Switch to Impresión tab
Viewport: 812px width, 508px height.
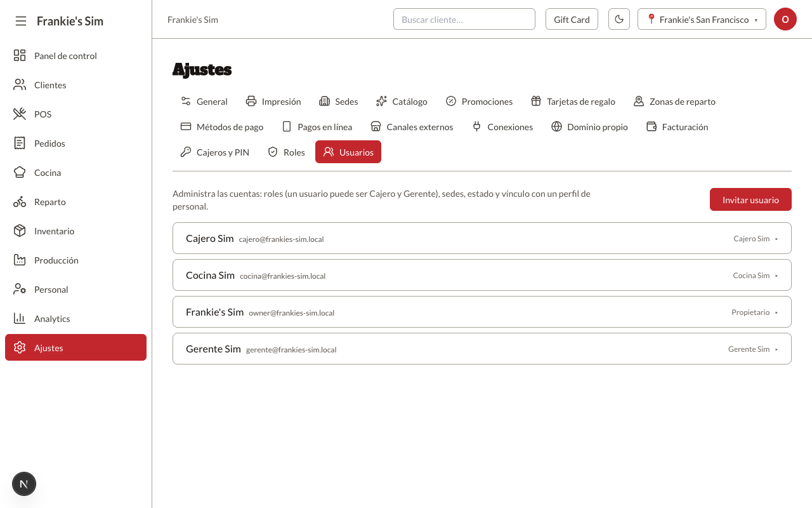coord(273,102)
